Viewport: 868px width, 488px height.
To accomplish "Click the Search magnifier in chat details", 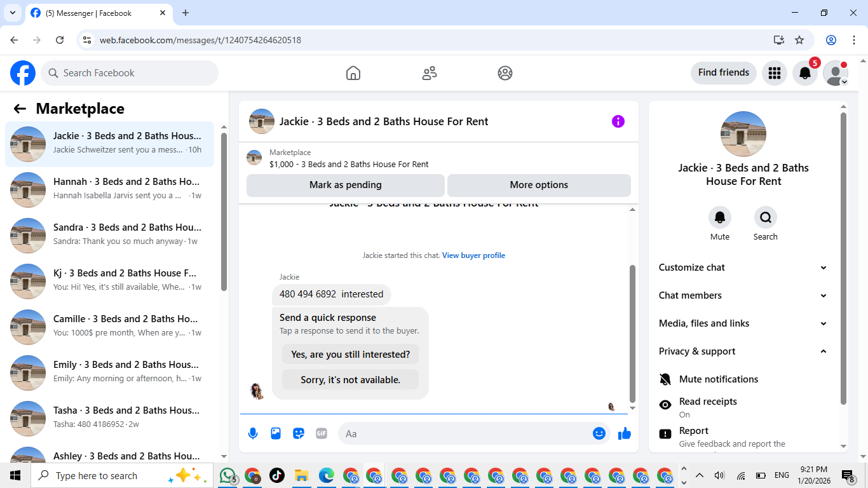I will tap(766, 217).
